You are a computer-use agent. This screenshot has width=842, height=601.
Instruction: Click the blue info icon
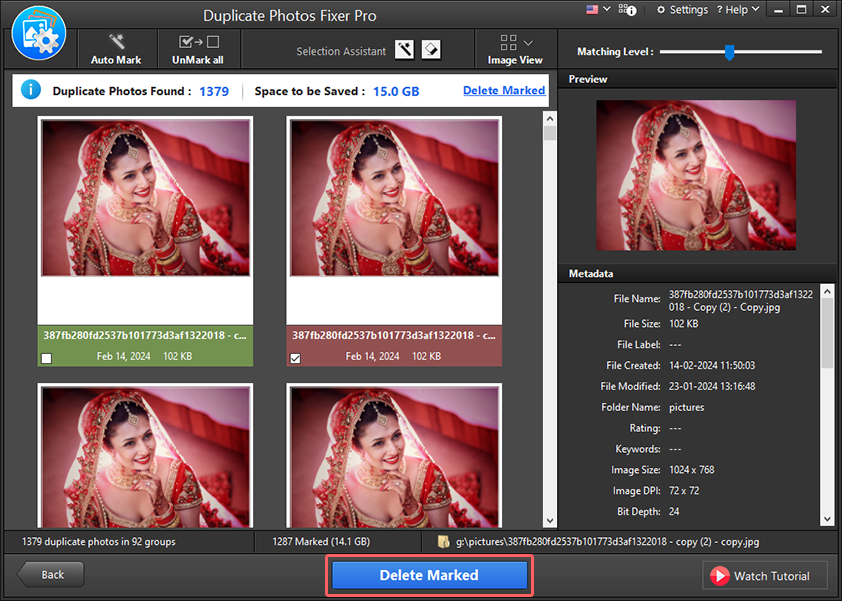tap(31, 90)
